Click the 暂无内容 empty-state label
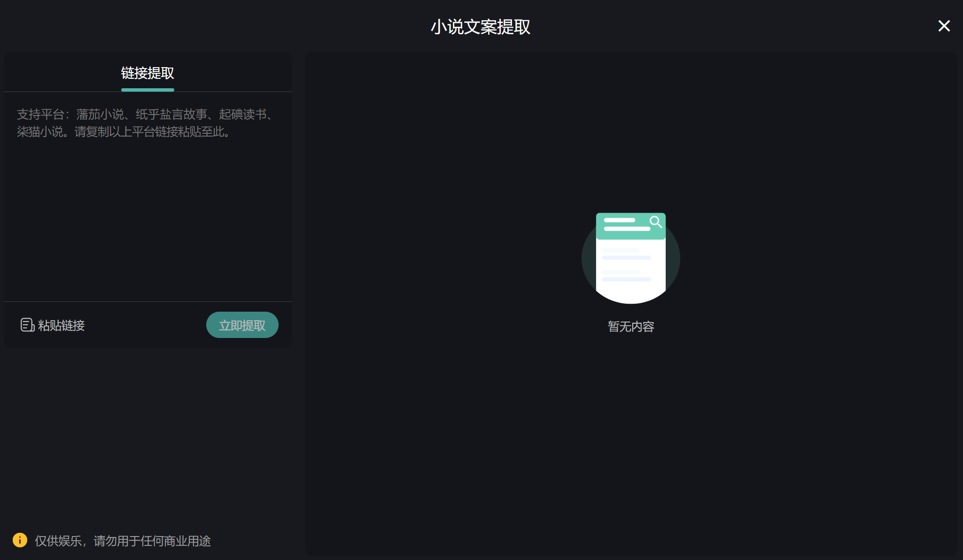The width and height of the screenshot is (963, 560). point(630,327)
